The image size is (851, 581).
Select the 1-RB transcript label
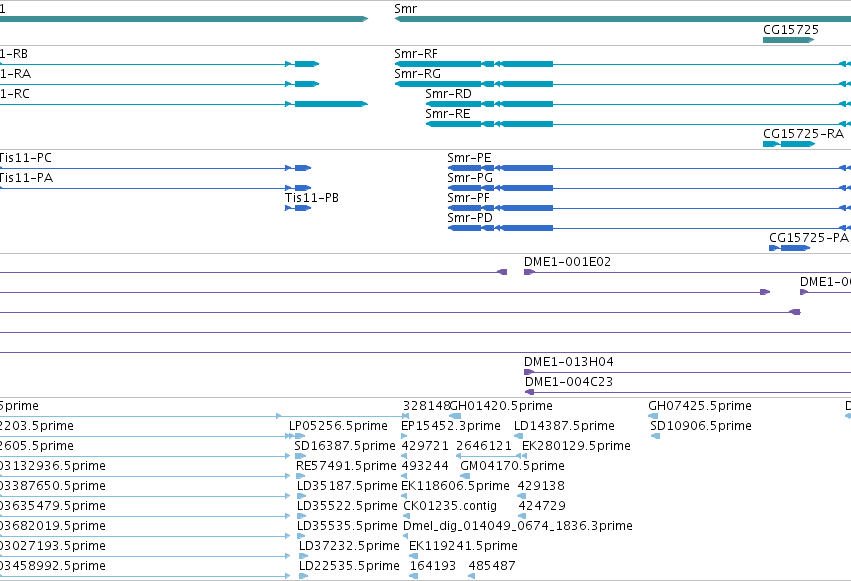[x=14, y=54]
